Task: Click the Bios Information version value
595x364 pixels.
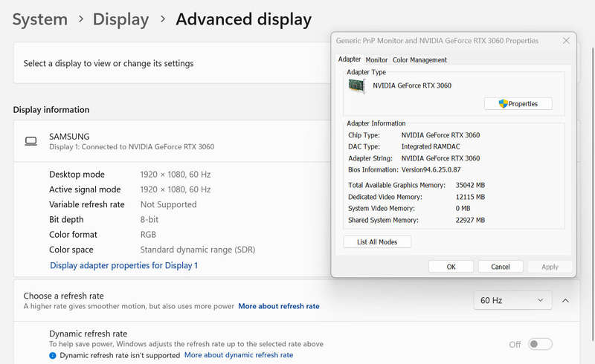Action: [431, 169]
